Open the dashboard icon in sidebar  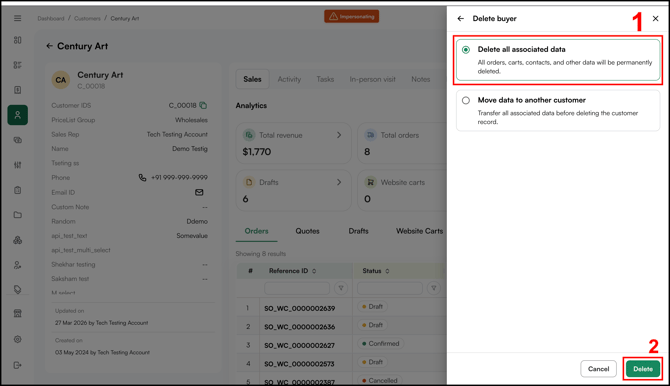coord(18,40)
